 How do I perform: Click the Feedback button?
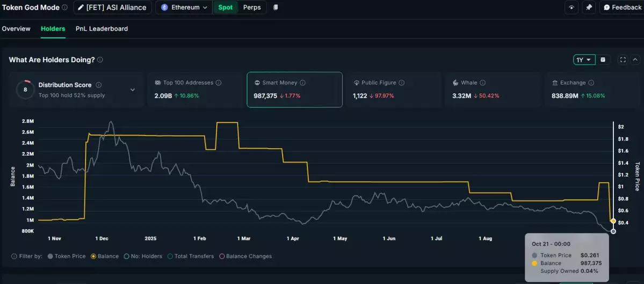[621, 8]
